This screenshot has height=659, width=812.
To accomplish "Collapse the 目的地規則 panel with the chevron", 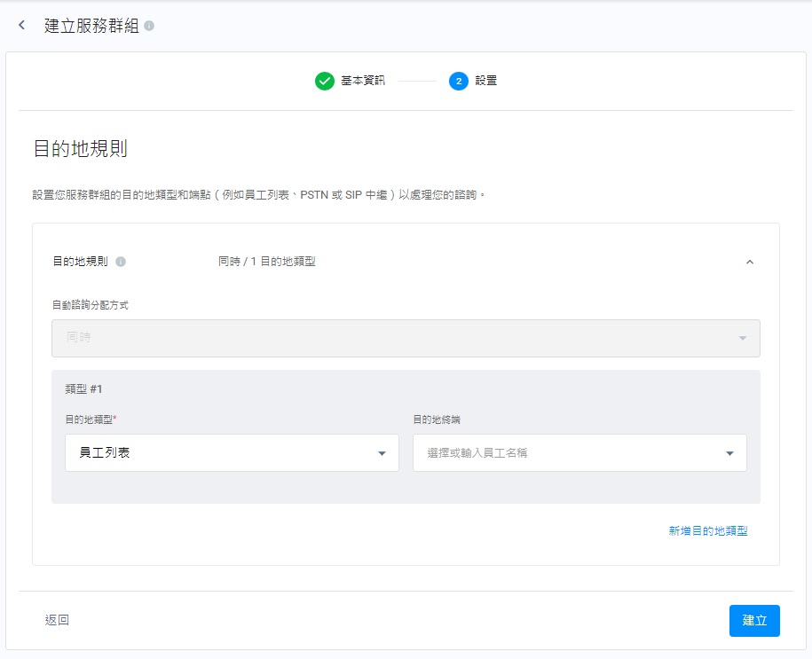I will tap(750, 262).
